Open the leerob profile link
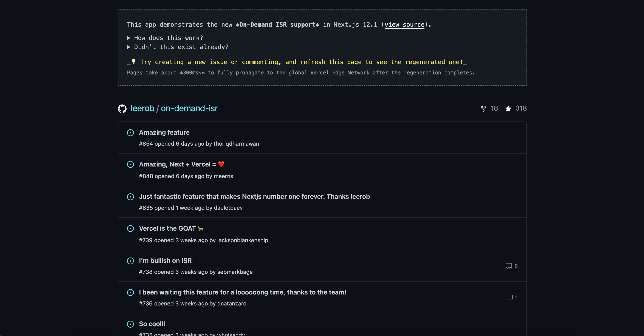The image size is (644, 336). (x=142, y=108)
